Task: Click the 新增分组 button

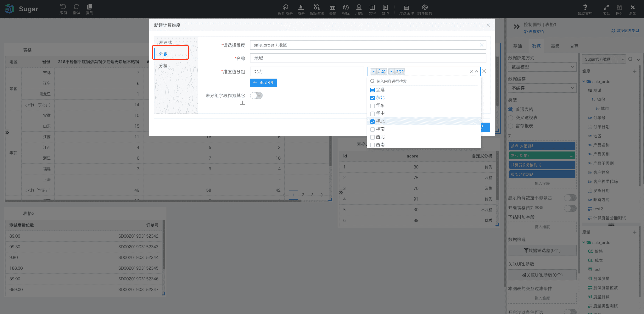Action: 263,83
